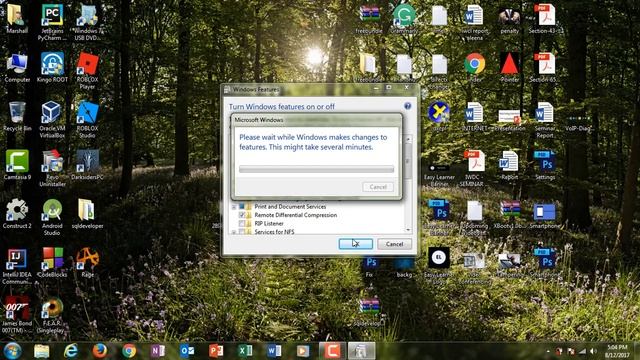Open the Windows Features help icon
This screenshot has width=640, height=360.
pyautogui.click(x=407, y=106)
